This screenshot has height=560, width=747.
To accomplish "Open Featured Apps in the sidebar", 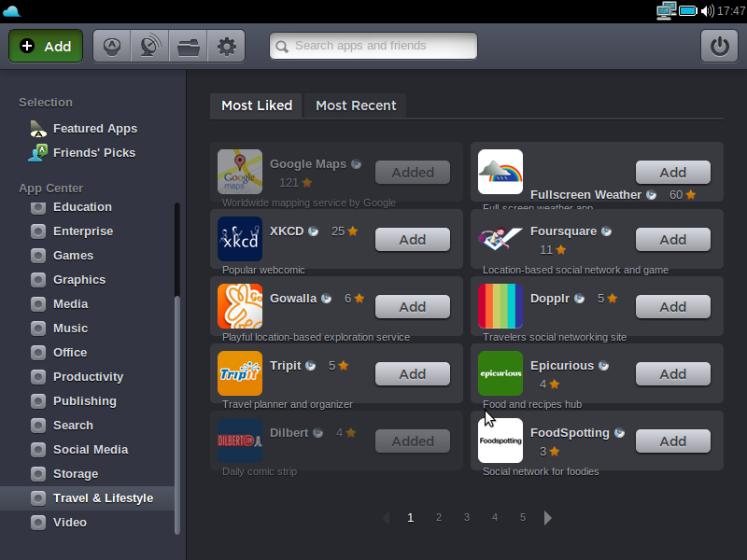I will [x=94, y=129].
